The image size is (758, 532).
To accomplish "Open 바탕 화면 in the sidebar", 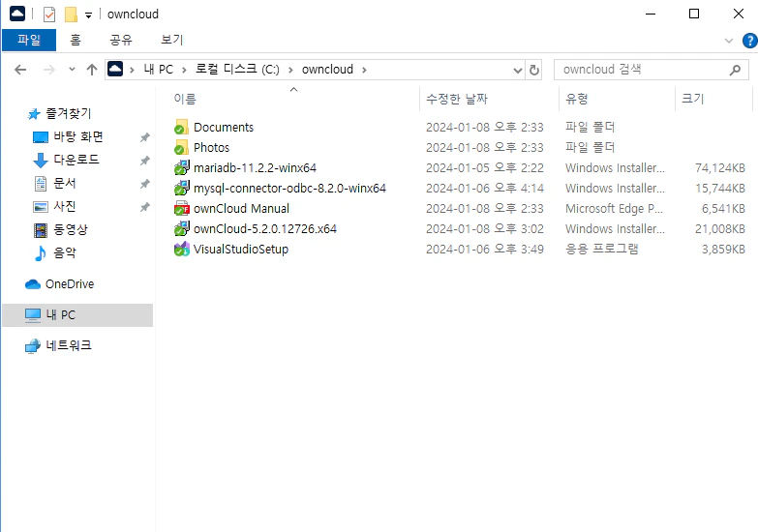I will tap(77, 136).
